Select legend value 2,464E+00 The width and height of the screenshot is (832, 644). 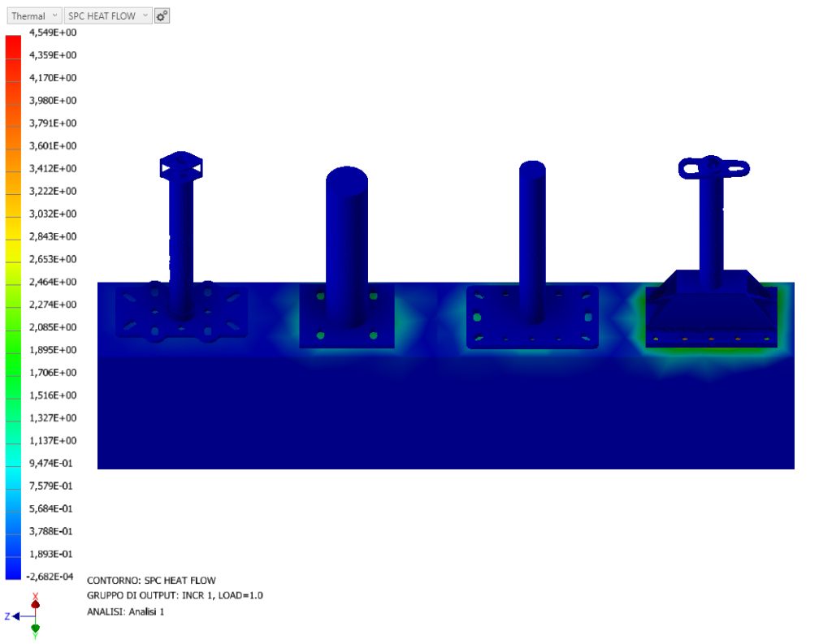(x=53, y=282)
